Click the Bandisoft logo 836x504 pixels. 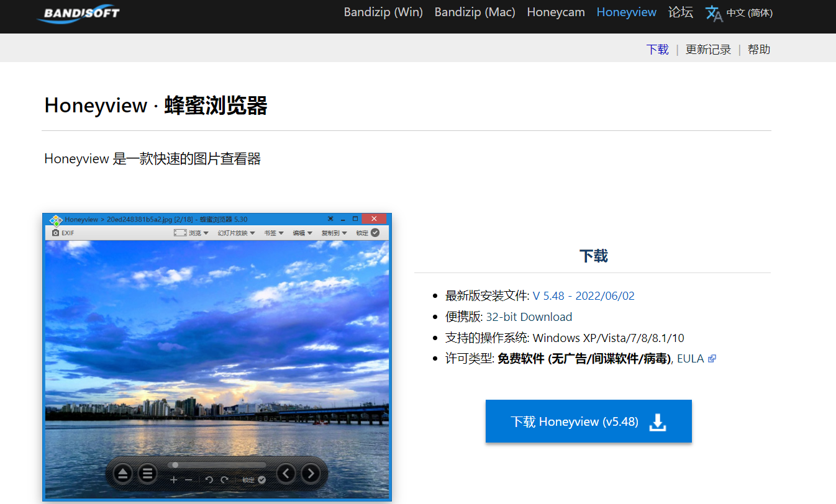pyautogui.click(x=78, y=14)
